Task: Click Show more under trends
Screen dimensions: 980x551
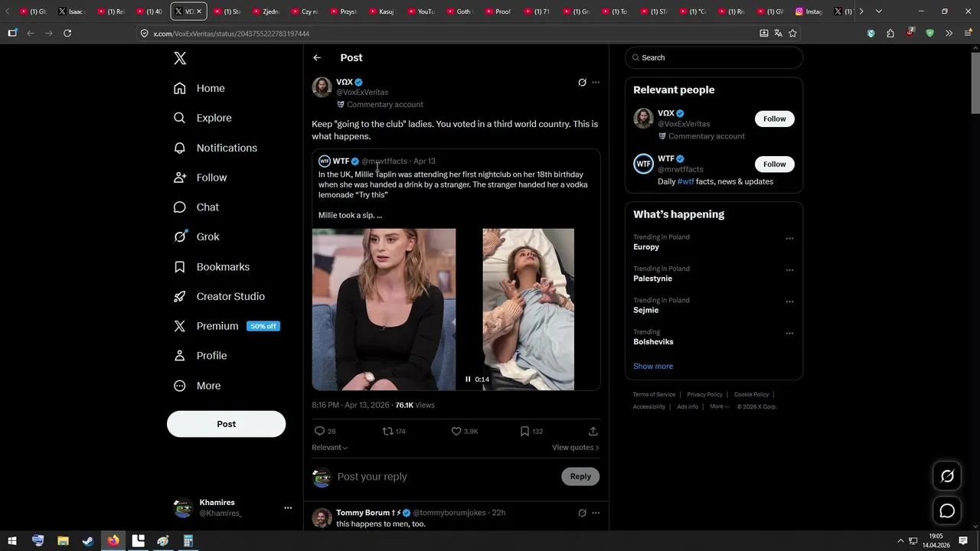Action: point(653,366)
